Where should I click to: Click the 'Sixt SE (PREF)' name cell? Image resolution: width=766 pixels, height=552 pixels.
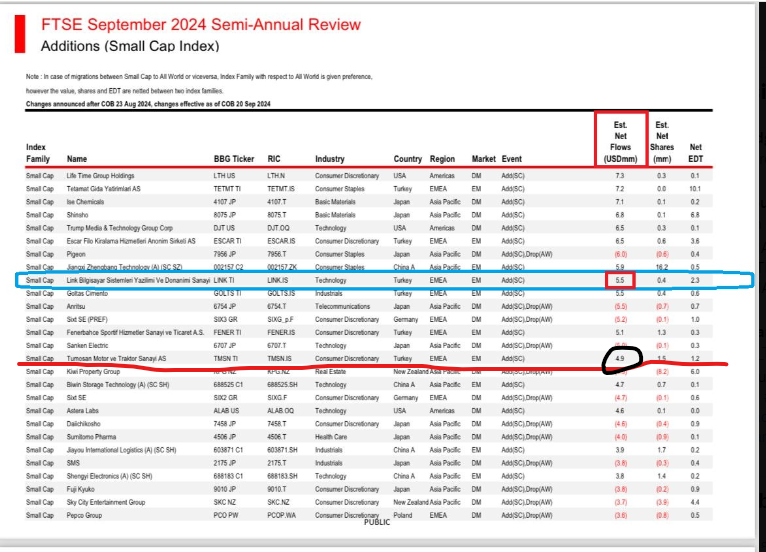[87, 319]
